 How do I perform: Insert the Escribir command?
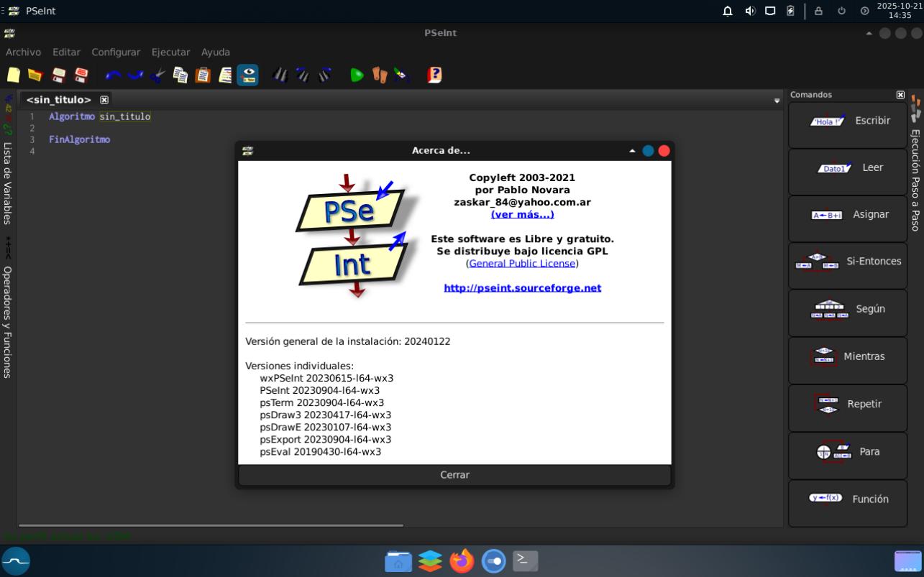click(x=847, y=121)
